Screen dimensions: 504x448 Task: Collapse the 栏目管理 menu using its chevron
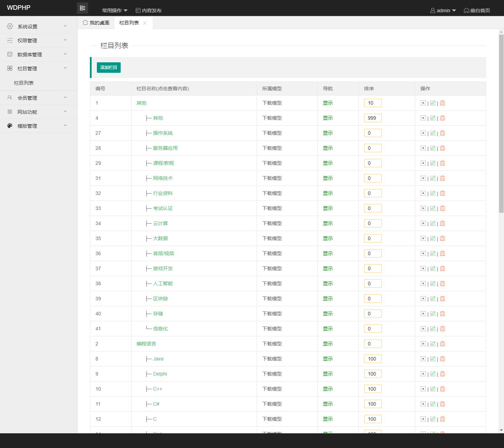point(65,68)
